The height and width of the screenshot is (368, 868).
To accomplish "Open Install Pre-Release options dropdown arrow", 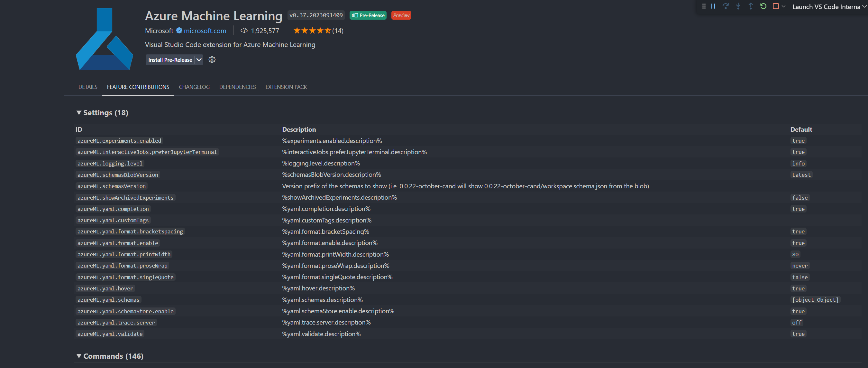I will pyautogui.click(x=199, y=60).
